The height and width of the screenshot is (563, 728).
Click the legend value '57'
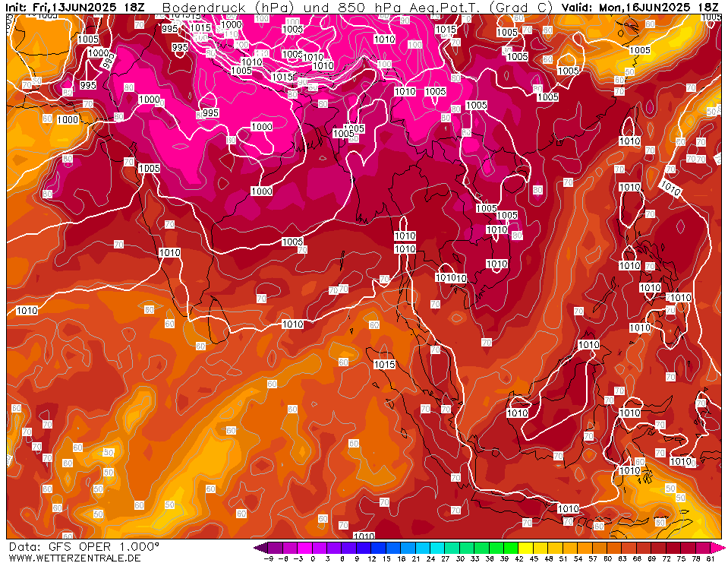[594, 558]
